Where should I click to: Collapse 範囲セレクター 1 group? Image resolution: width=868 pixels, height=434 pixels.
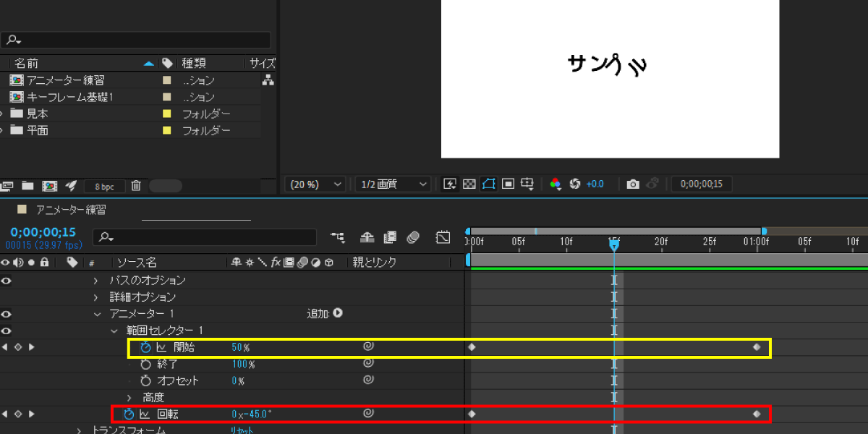(x=114, y=331)
